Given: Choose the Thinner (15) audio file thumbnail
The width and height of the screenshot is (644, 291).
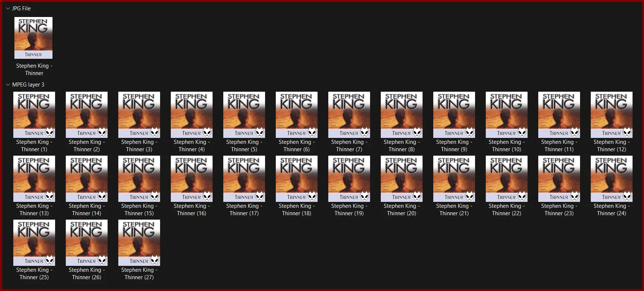Looking at the screenshot, I should pos(139,179).
